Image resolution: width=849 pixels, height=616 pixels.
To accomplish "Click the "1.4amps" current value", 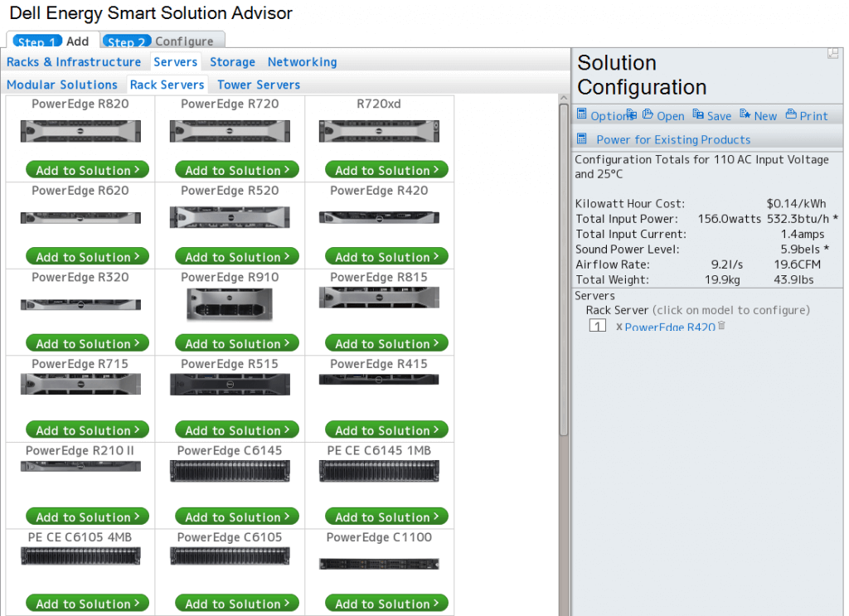I will click(803, 234).
